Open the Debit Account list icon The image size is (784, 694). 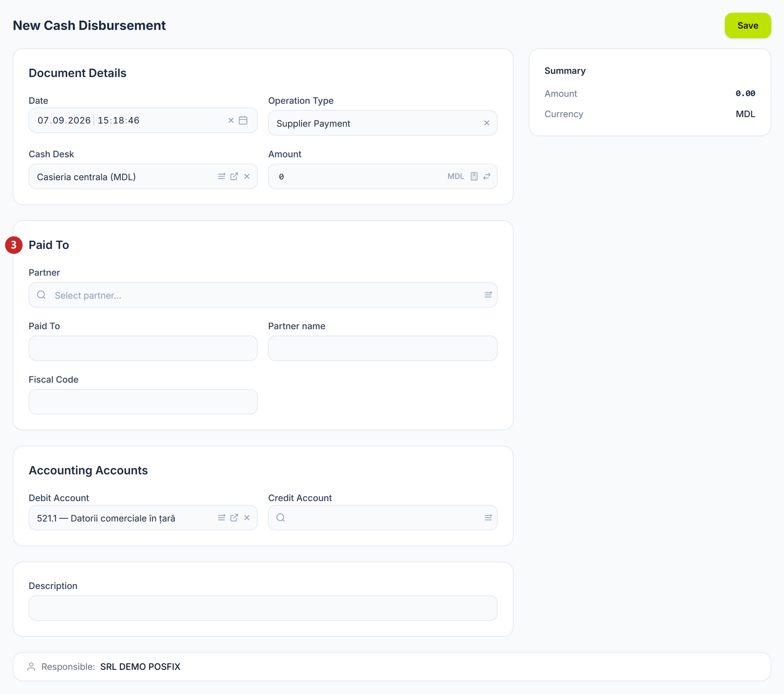[222, 518]
